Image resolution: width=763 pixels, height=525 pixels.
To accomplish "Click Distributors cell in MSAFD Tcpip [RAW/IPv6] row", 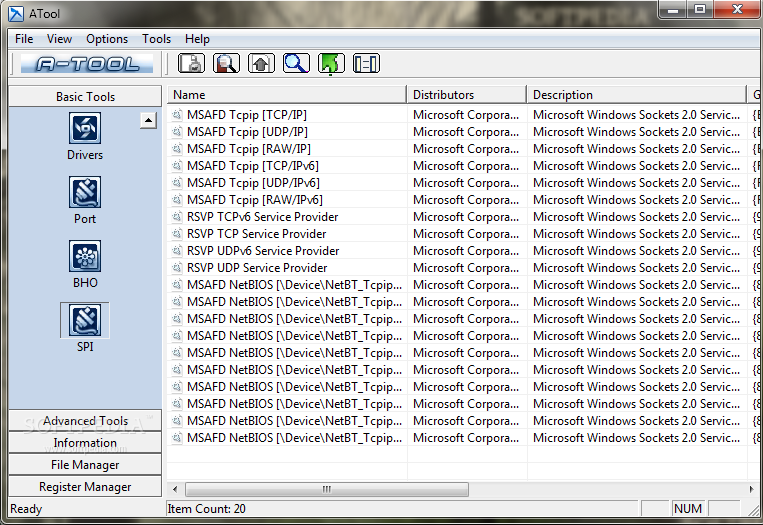I will [466, 200].
